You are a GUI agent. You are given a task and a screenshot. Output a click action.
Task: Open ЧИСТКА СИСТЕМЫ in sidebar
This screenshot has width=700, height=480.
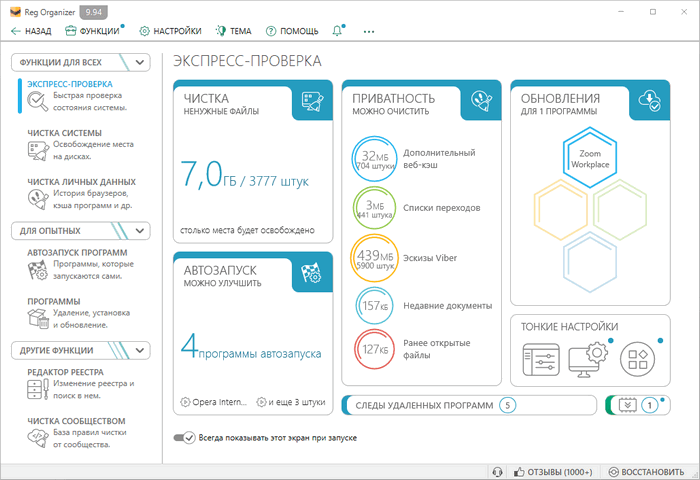pos(64,133)
